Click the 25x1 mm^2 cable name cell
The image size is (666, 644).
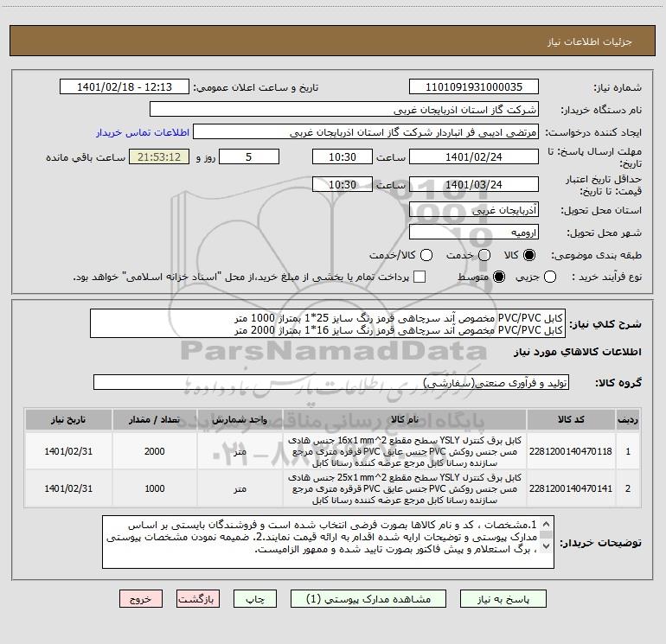click(405, 488)
